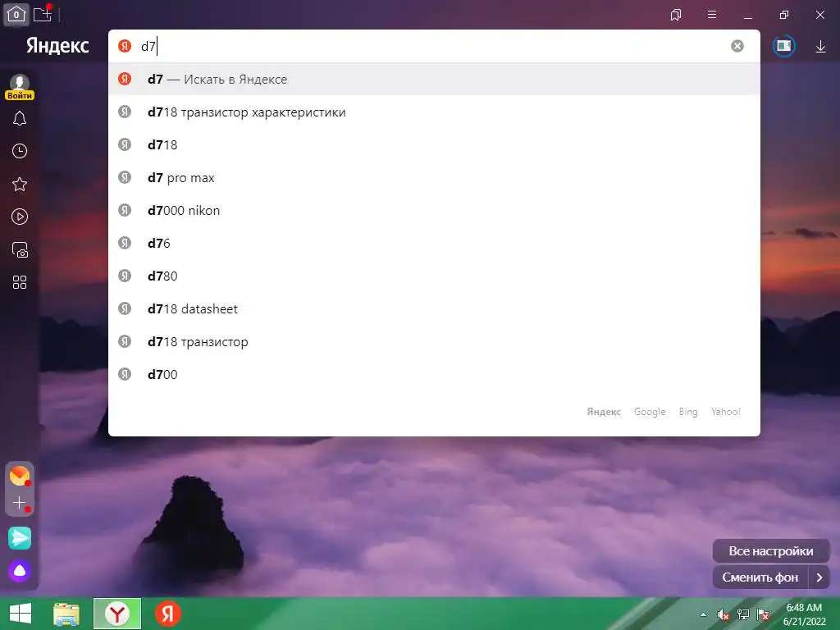The image size is (840, 630).
Task: Click the new tab folder-plus icon
Action: pos(43,14)
